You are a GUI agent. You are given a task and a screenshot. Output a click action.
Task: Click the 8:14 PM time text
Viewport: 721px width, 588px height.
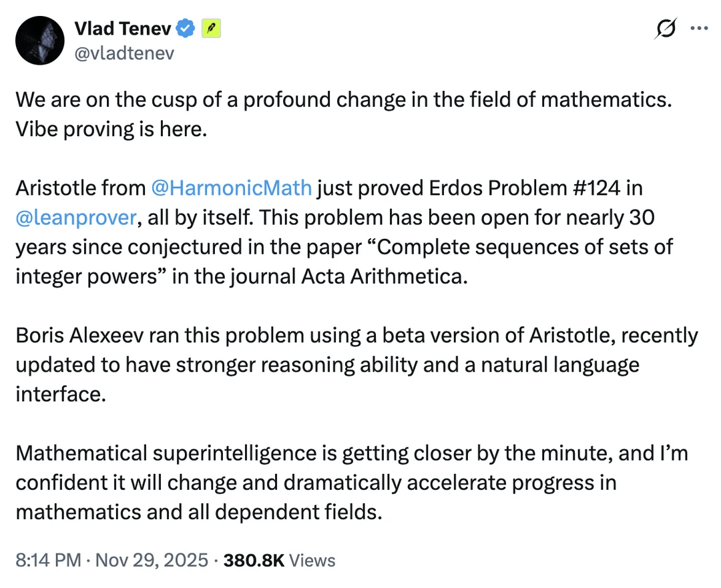click(46, 561)
